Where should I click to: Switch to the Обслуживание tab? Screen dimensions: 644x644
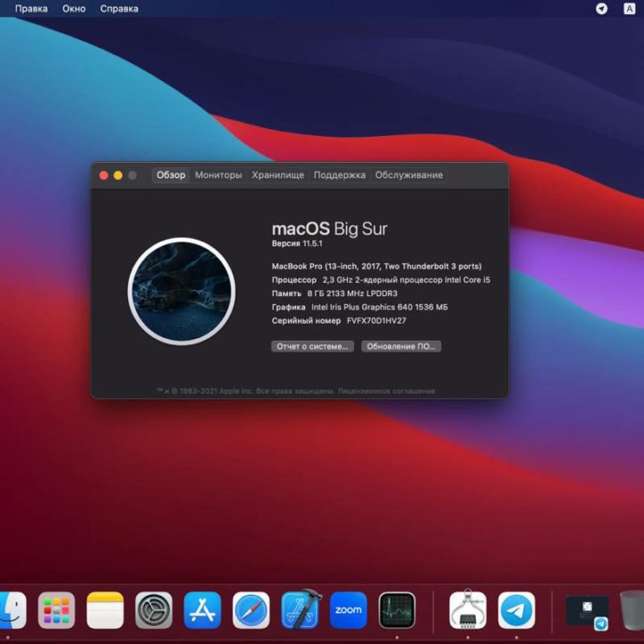tap(409, 175)
